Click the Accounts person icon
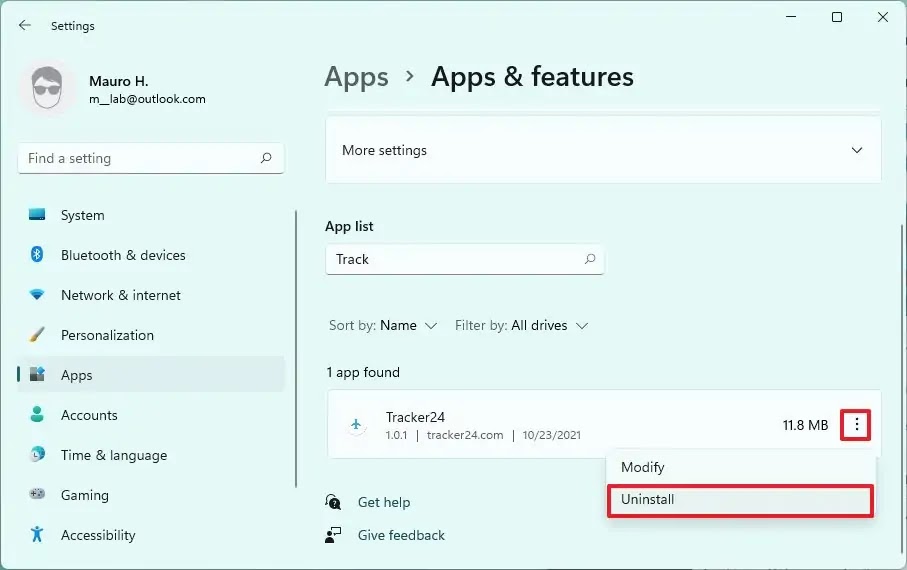Screen dimensions: 907x570 (37, 414)
